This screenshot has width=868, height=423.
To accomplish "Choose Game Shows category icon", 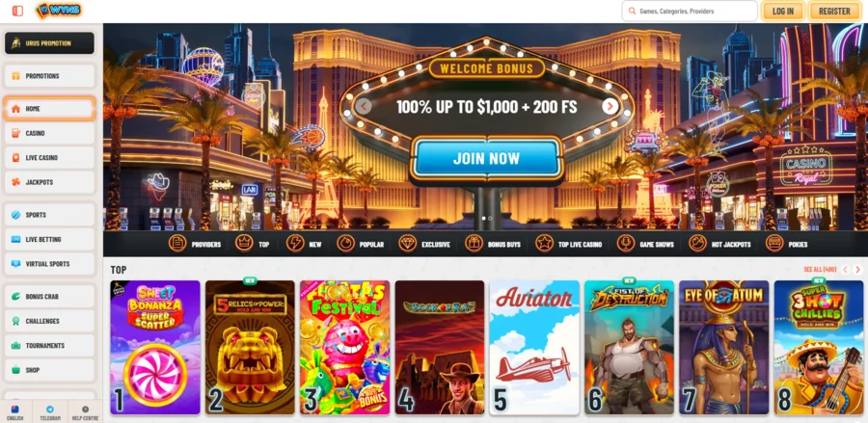I will [626, 243].
